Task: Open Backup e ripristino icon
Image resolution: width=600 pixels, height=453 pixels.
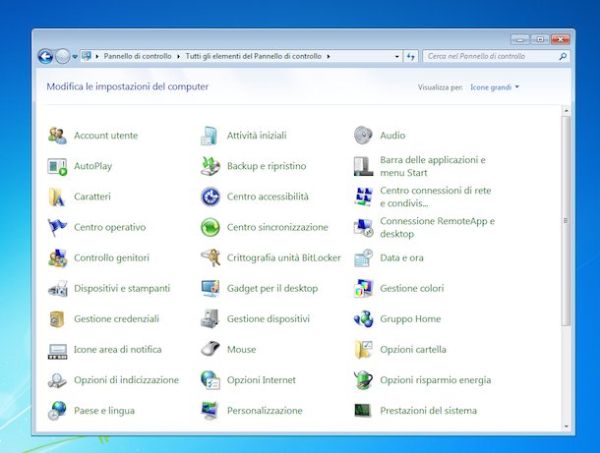Action: (210, 166)
